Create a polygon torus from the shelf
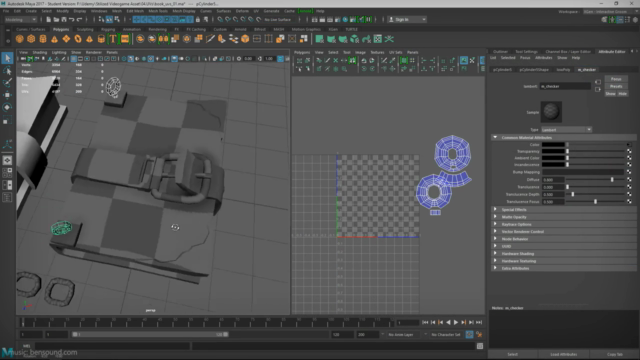The image size is (640, 360). [78, 39]
